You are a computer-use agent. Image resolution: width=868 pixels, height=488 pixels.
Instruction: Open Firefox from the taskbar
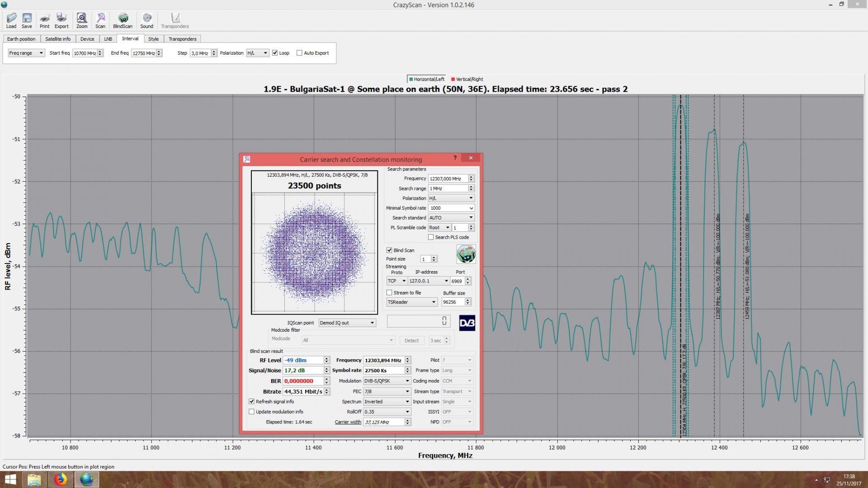coord(61,479)
